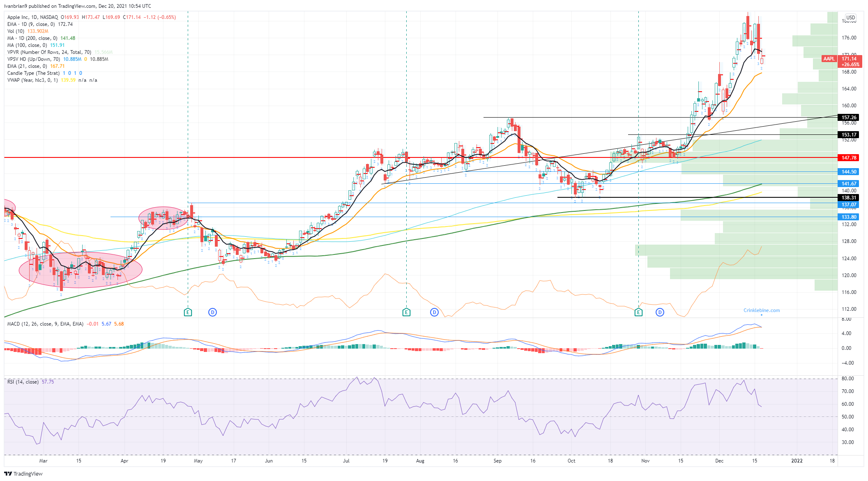868x481 pixels.
Task: Click the VPVR indicator legend
Action: point(60,52)
